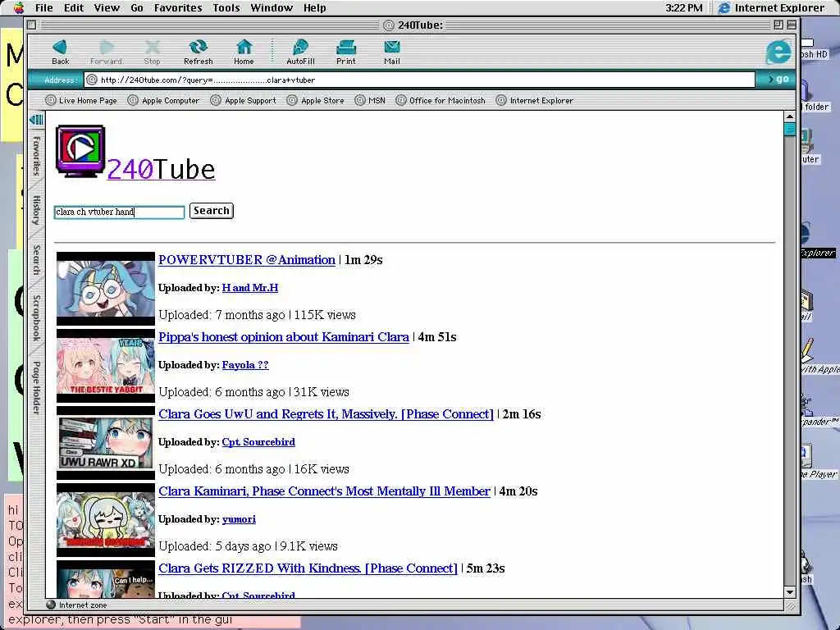Click the Back toolbar icon
This screenshot has height=630, width=840.
[60, 52]
